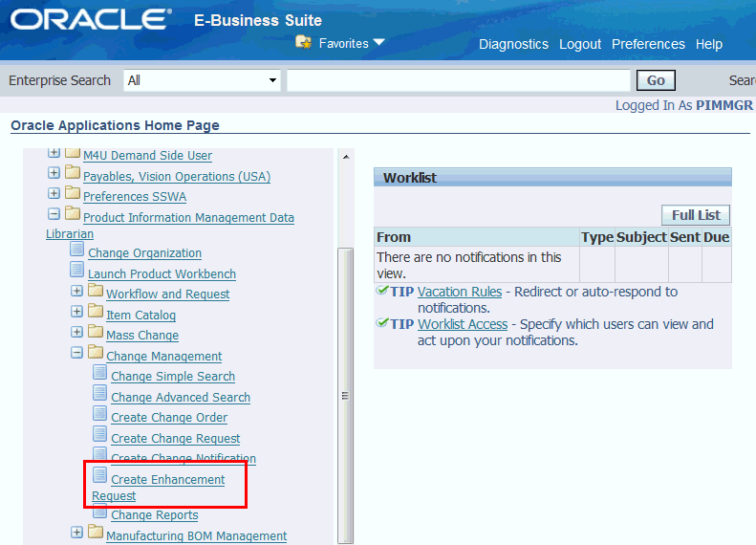Click the navigator scroll up arrow
The width and height of the screenshot is (756, 545).
pyautogui.click(x=346, y=157)
